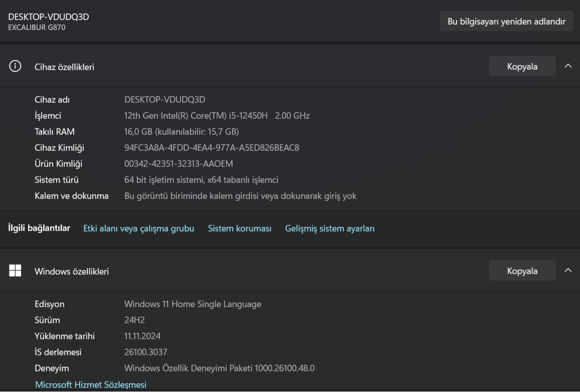Click the Edisyon label
The width and height of the screenshot is (580, 392).
coord(50,304)
